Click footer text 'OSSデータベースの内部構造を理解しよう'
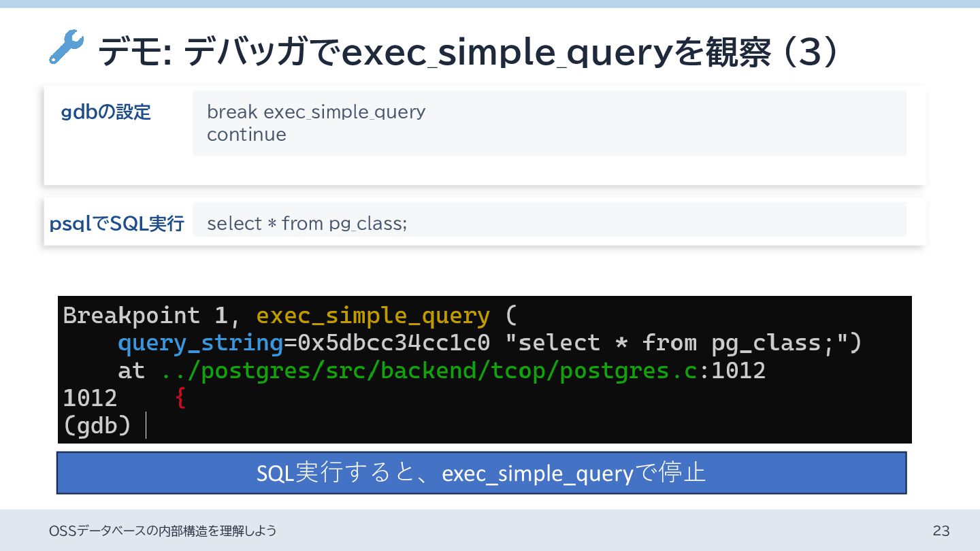 tap(163, 531)
